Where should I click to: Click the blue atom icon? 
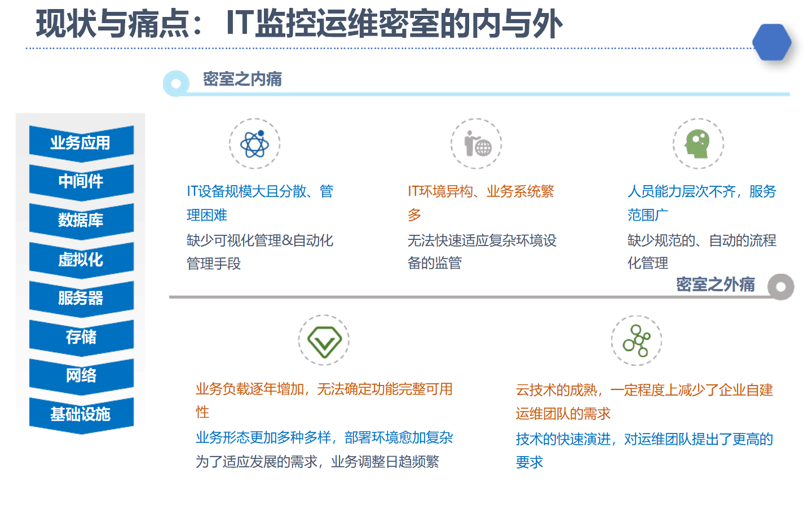pos(254,144)
